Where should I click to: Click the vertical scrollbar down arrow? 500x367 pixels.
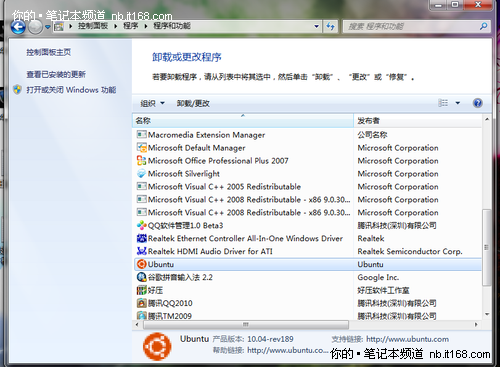coord(487,314)
